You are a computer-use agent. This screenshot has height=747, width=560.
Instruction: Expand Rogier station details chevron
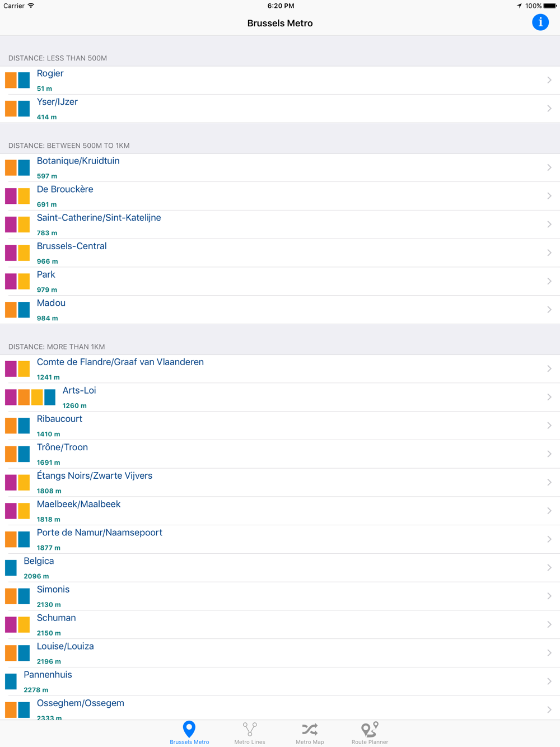549,80
